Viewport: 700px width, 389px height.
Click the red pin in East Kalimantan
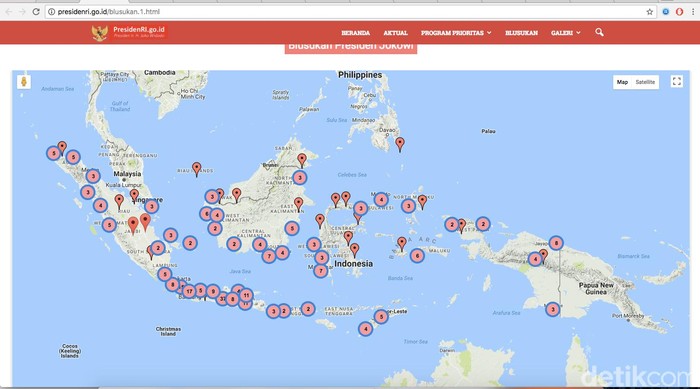[299, 205]
